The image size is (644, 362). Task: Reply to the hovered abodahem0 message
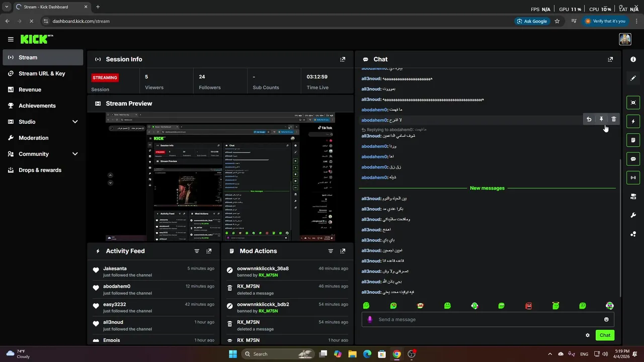pos(589,119)
